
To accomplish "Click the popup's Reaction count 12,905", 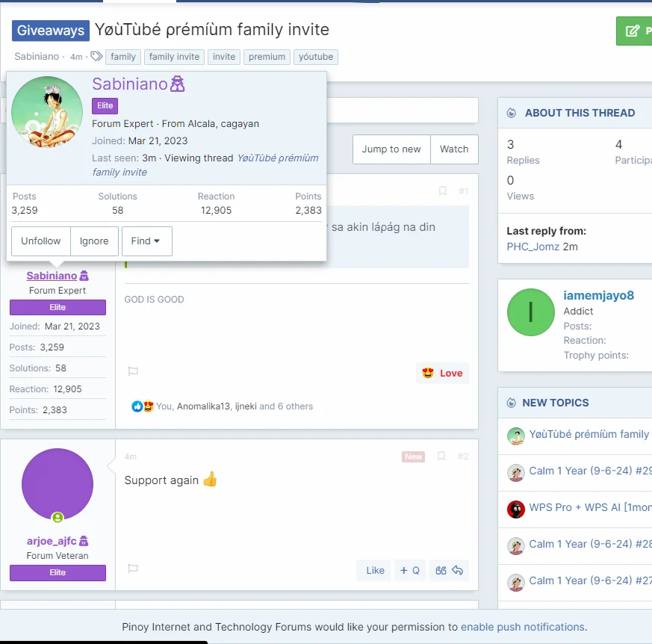I will pos(216,211).
